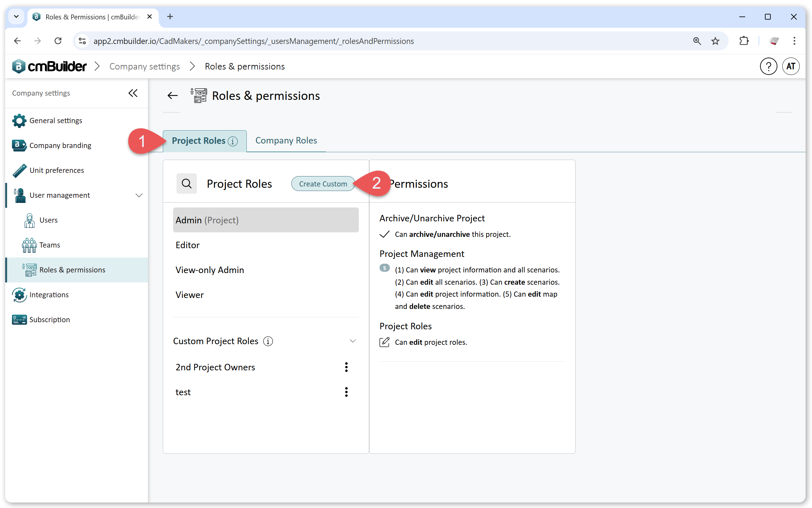Click the Users person icon

29,220
